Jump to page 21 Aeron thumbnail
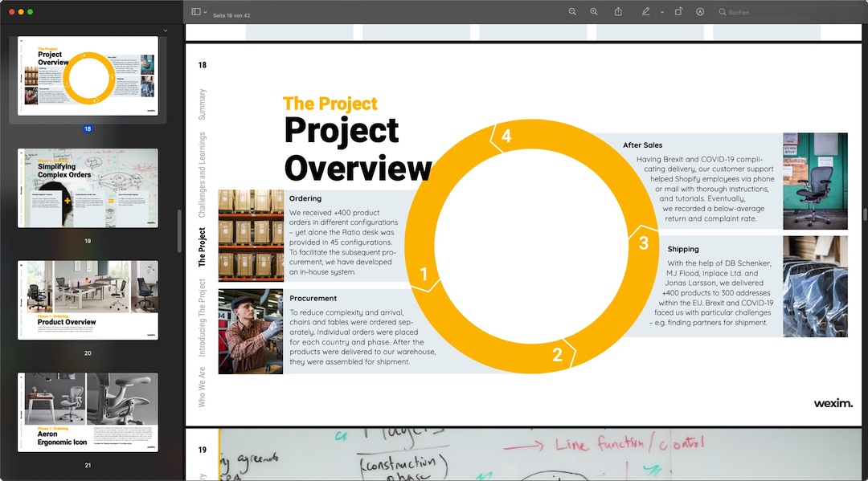The height and width of the screenshot is (481, 868). coord(88,412)
